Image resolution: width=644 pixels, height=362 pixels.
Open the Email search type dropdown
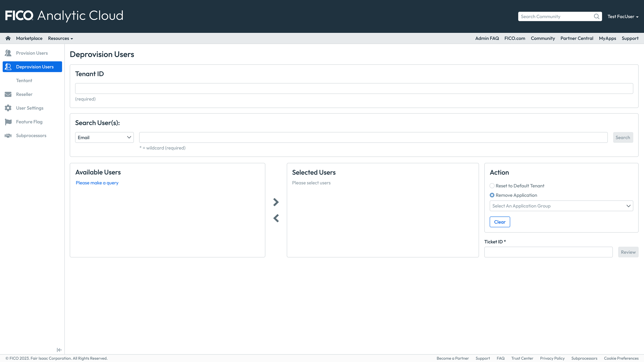pyautogui.click(x=104, y=138)
